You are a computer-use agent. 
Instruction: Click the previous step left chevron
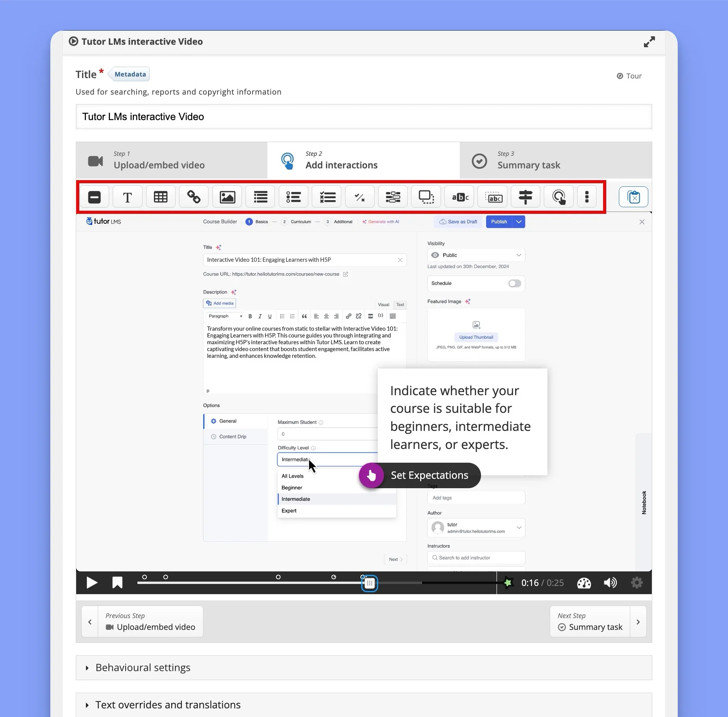(x=90, y=622)
